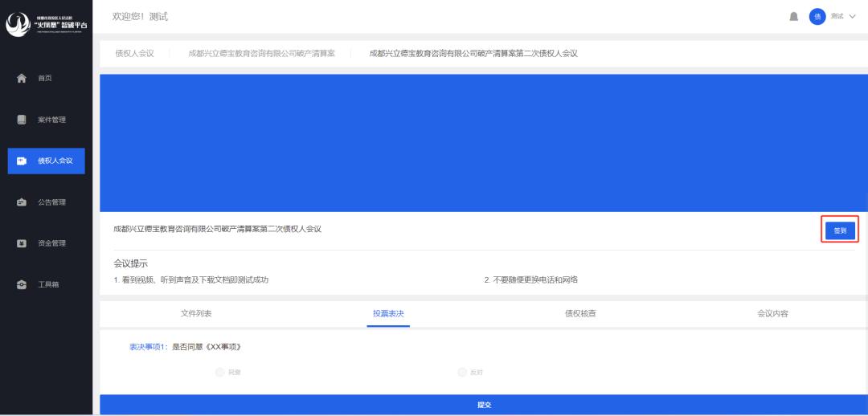Image resolution: width=868 pixels, height=416 pixels.
Task: Switch to the 文件列表 tab
Action: point(196,314)
